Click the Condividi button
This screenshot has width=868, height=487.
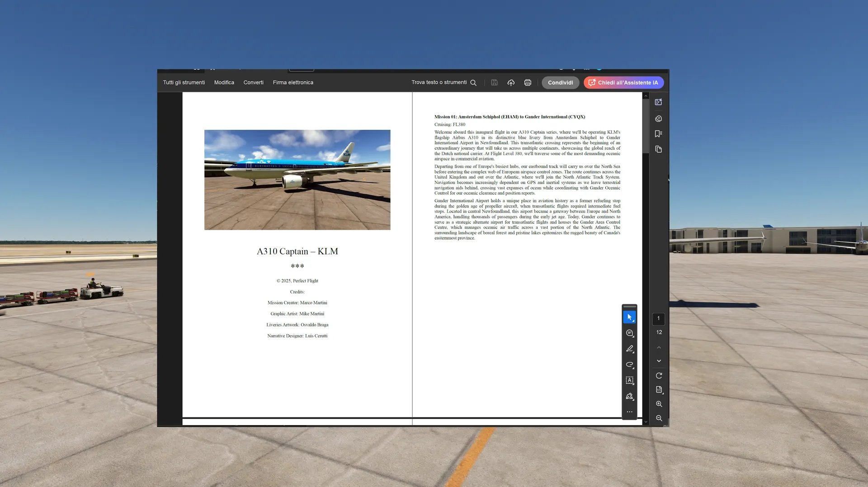(x=560, y=83)
